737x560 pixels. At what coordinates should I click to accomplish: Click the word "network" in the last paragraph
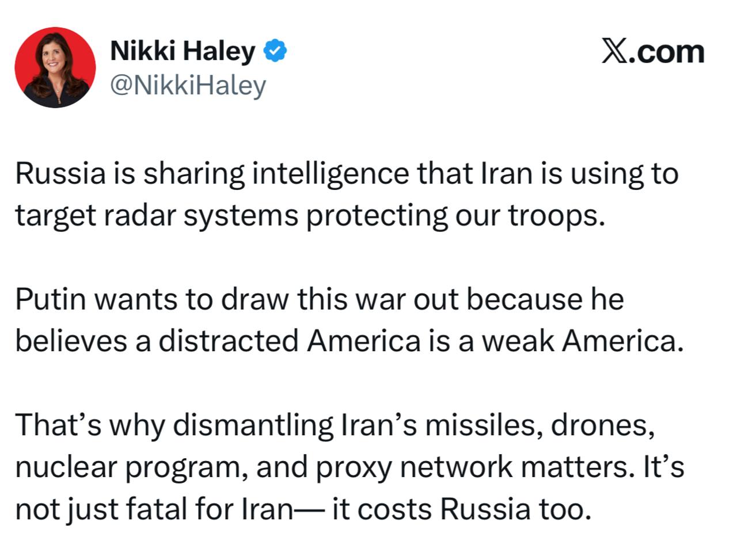(x=455, y=467)
